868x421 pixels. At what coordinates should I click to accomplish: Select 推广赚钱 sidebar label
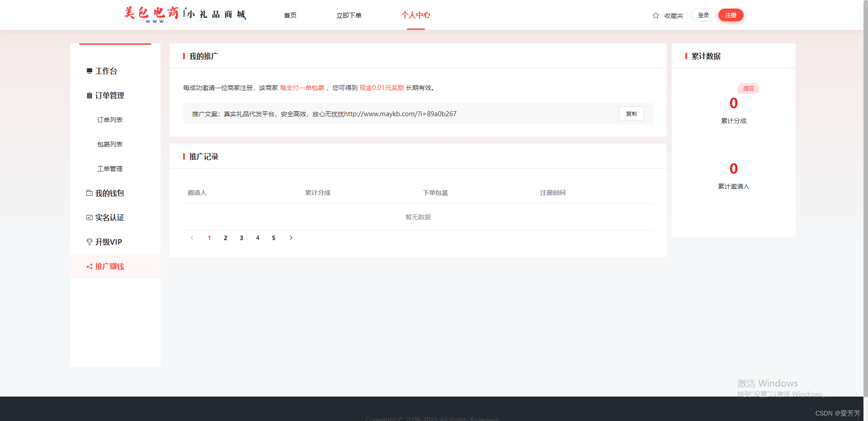[110, 266]
